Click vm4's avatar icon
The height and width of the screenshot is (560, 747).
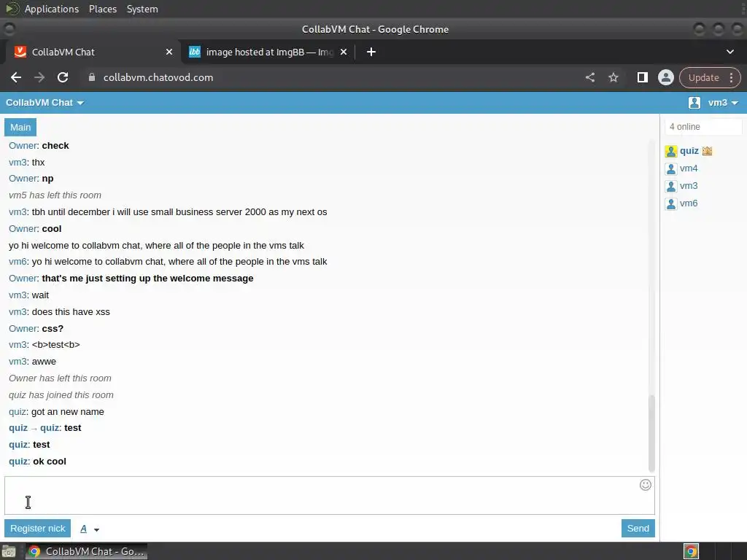(671, 169)
